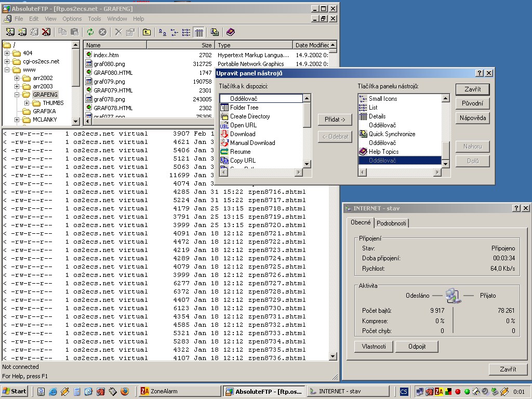Open the Tools menu
The image size is (532, 399).
tap(95, 19)
